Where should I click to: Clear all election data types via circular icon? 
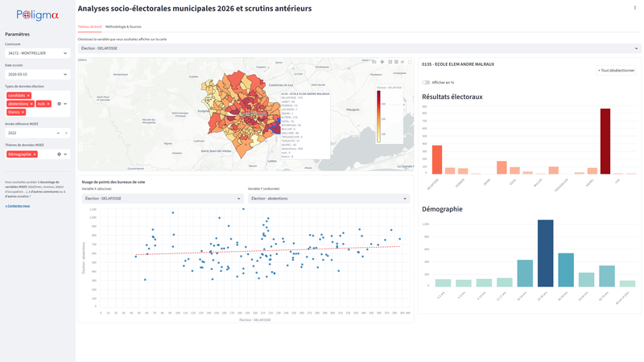59,104
